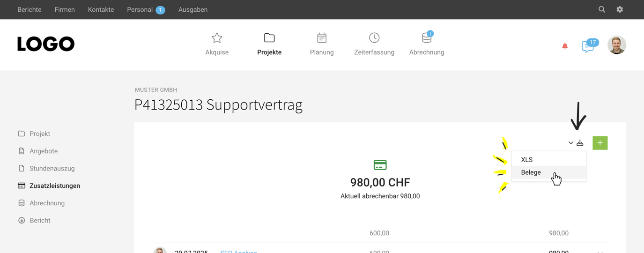Open Angebote in sidebar
Image resolution: width=644 pixels, height=253 pixels.
[44, 151]
